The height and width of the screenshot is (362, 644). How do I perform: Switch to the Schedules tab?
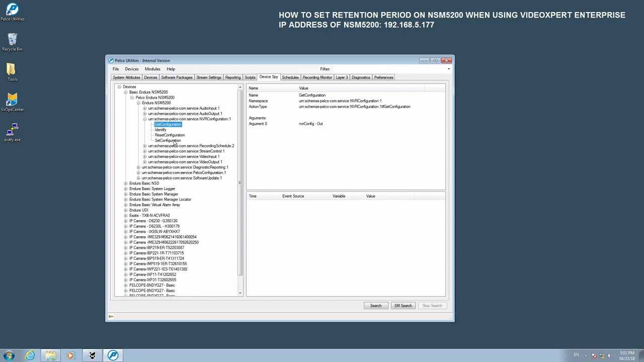290,77
